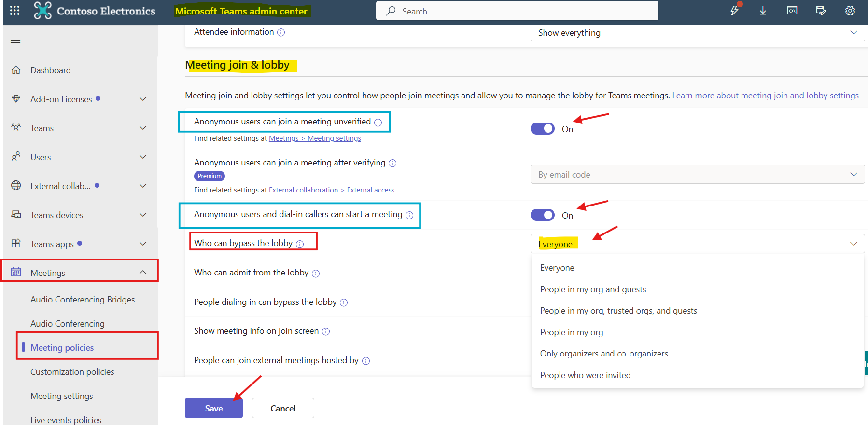Select People who were invited option
The image size is (868, 425).
[x=698, y=375]
